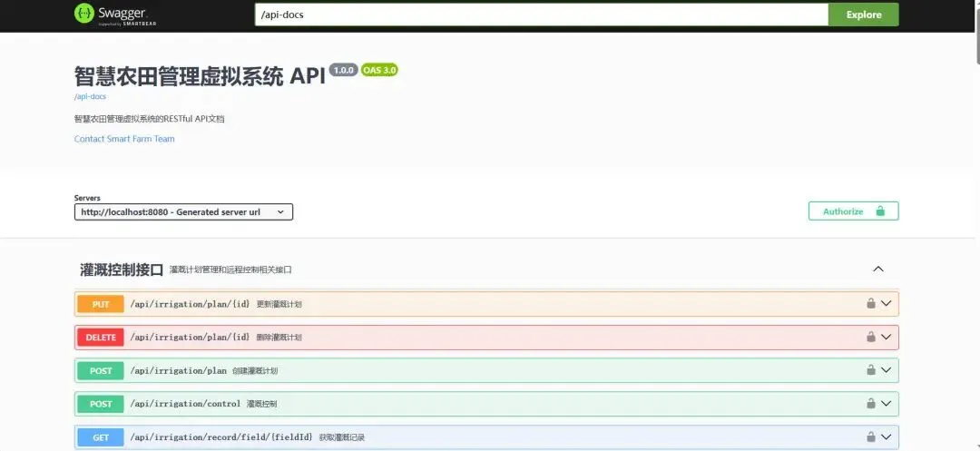The width and height of the screenshot is (980, 451).
Task: Click path text /api/irrigation/control
Action: coord(185,404)
